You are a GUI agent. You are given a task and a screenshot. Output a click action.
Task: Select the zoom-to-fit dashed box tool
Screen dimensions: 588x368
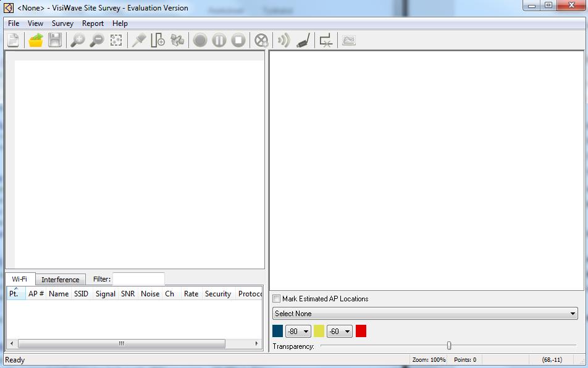116,40
